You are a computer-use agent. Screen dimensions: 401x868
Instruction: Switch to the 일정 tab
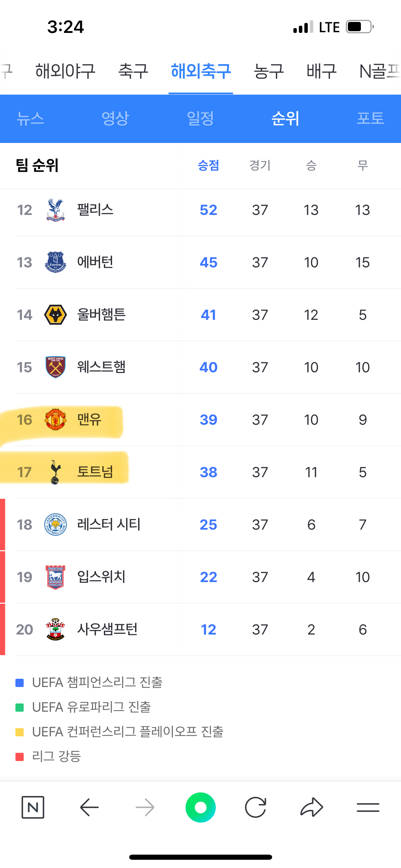[200, 118]
